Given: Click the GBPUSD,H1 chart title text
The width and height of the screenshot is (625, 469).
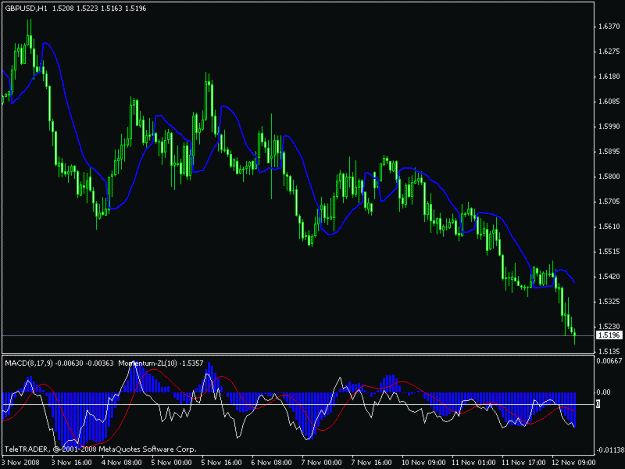Looking at the screenshot, I should point(26,8).
